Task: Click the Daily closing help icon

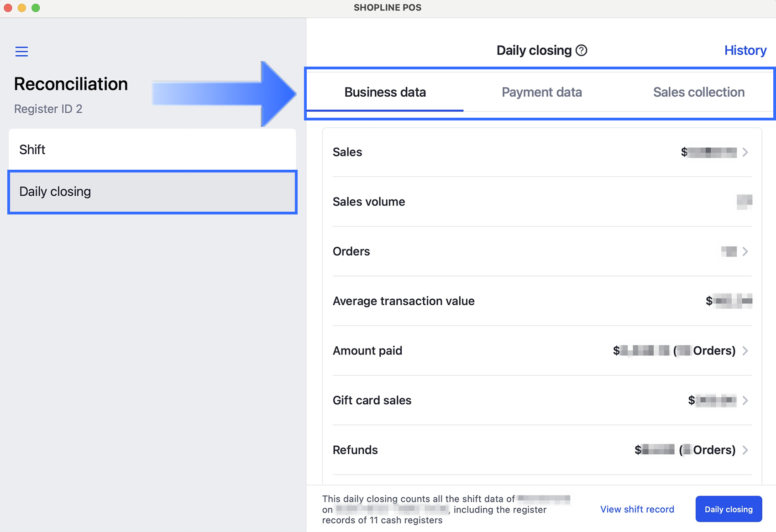Action: pyautogui.click(x=581, y=50)
